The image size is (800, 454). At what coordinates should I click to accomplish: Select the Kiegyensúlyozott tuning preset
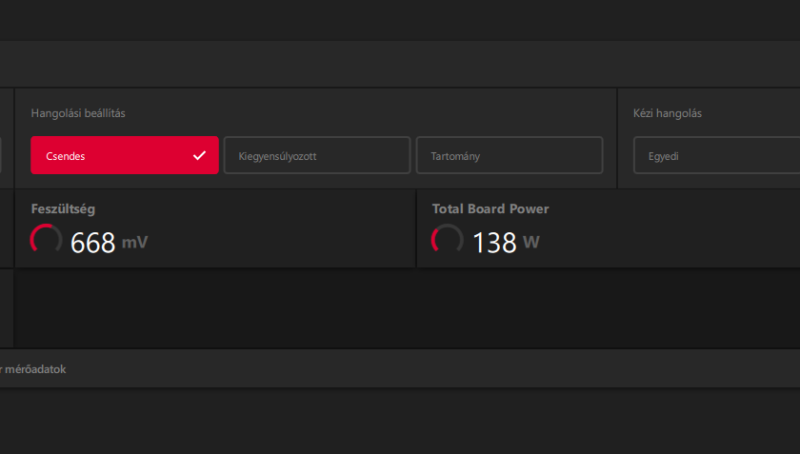(317, 155)
